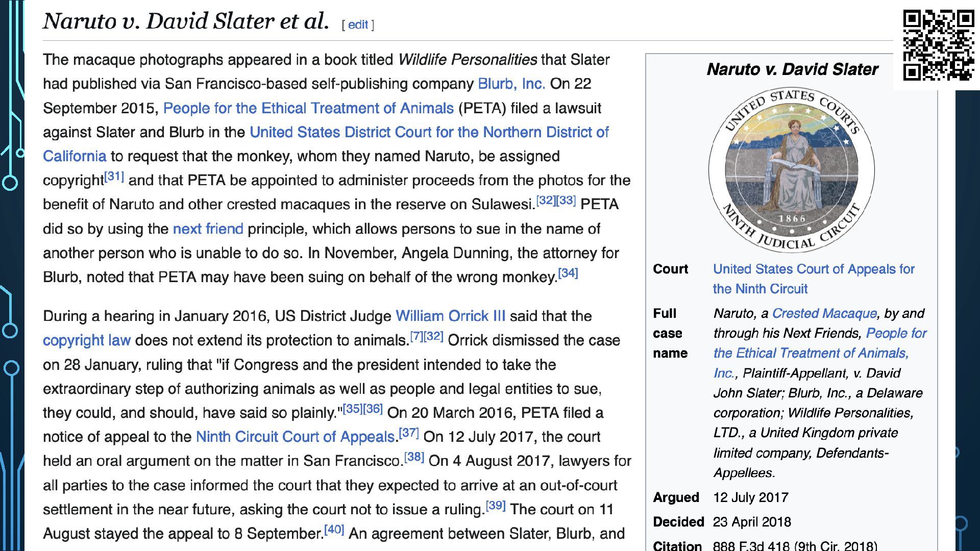Screen dimensions: 980x551
Task: Click the Decided label in the infobox
Action: click(678, 522)
